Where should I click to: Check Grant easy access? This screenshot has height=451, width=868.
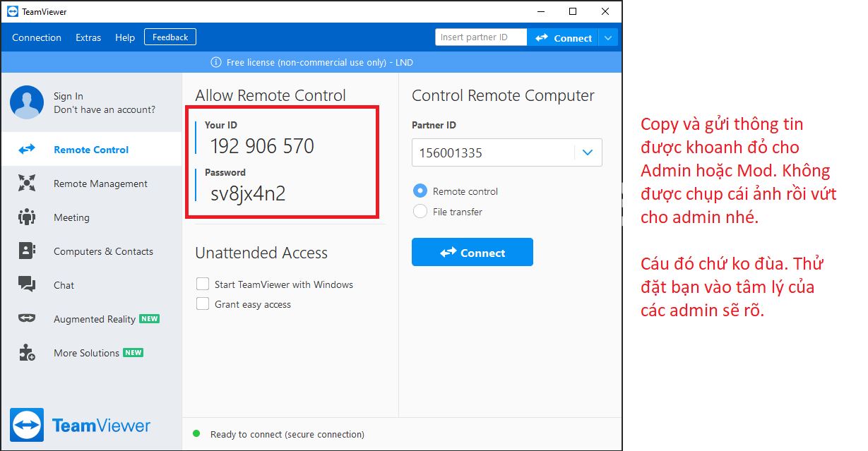203,304
